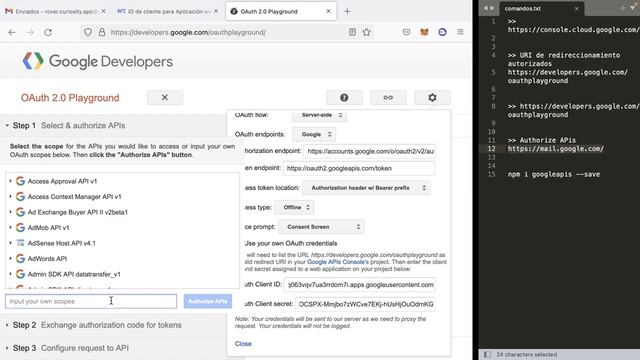This screenshot has width=640, height=360.
Task: Click the OAuth Client secret field
Action: tap(365, 304)
